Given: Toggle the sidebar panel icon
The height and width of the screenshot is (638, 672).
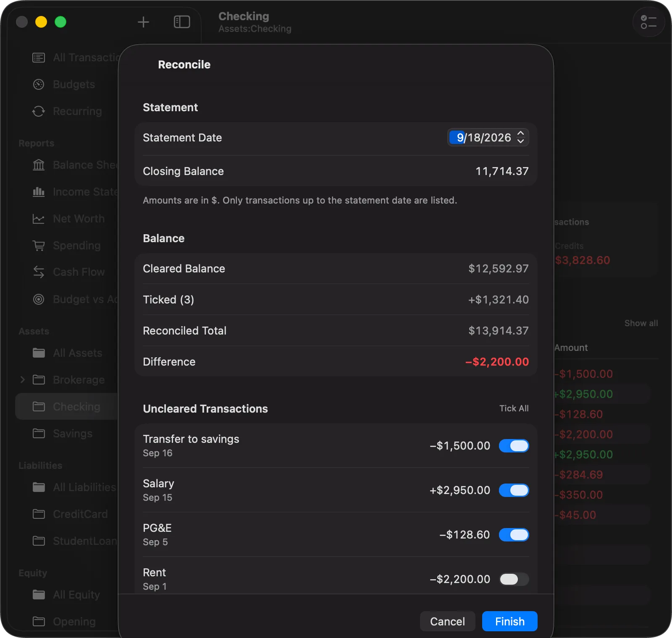Looking at the screenshot, I should 182,22.
